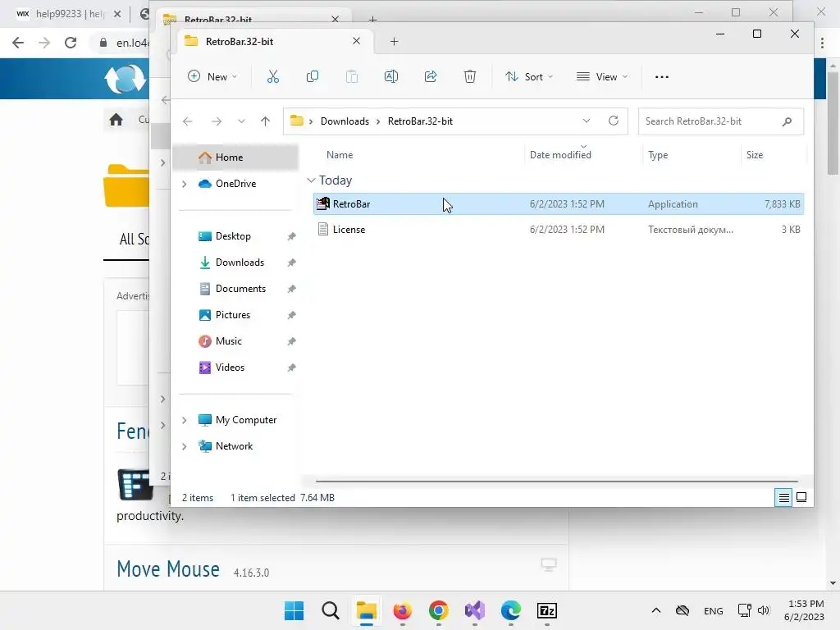The image size is (840, 630).
Task: Add a new Explorer tab
Action: pos(395,42)
